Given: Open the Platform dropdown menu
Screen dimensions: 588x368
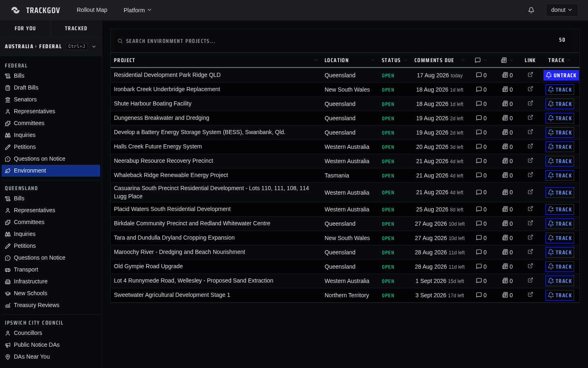Looking at the screenshot, I should (x=138, y=10).
